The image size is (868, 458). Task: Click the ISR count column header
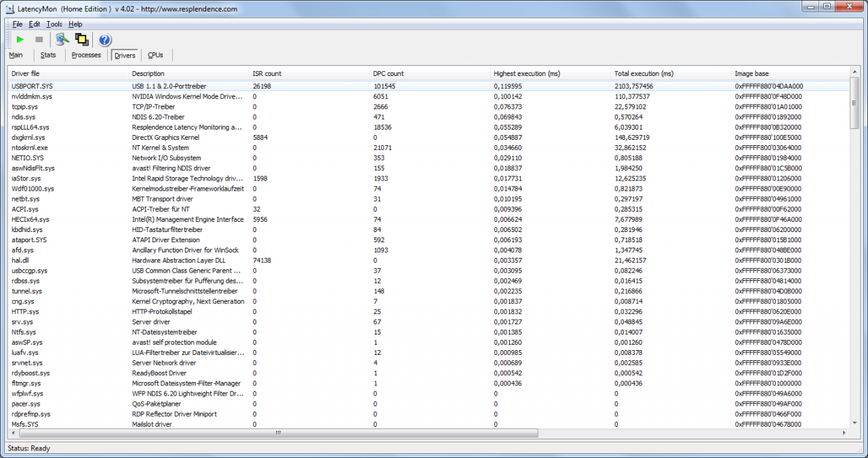267,73
